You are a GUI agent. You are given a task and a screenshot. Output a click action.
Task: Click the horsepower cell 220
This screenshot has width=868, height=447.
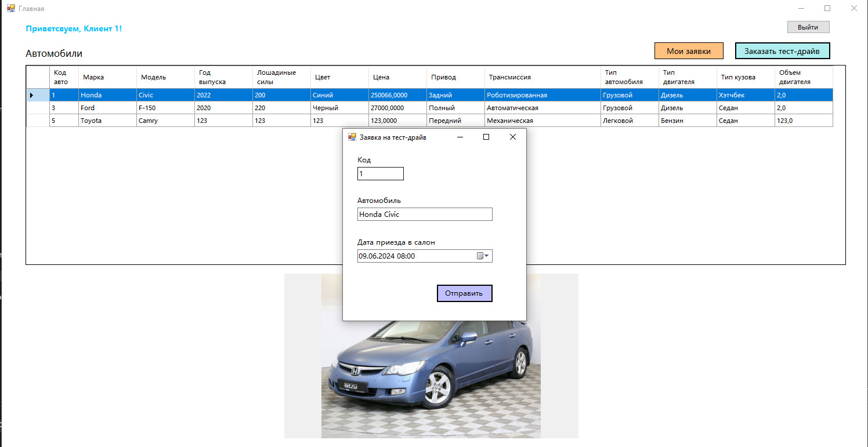tap(281, 108)
